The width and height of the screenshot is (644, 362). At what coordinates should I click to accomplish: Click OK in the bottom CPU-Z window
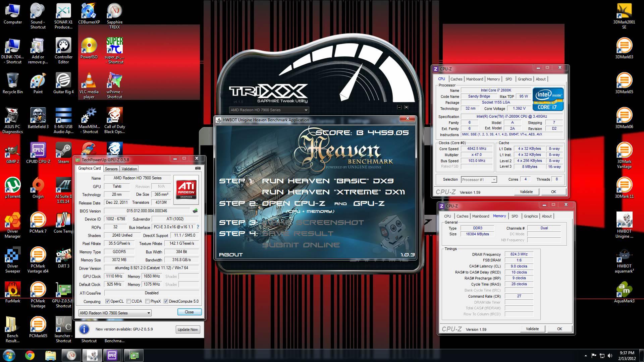click(559, 329)
